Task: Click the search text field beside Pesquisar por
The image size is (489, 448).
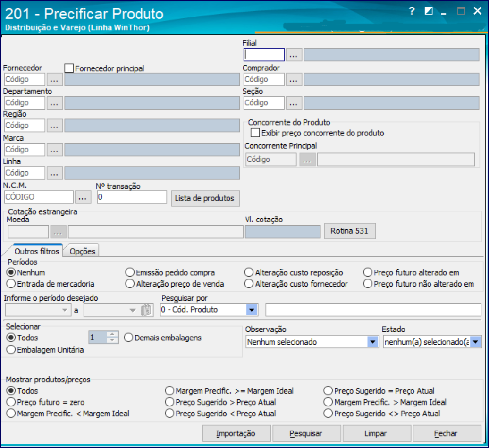Action: click(373, 310)
